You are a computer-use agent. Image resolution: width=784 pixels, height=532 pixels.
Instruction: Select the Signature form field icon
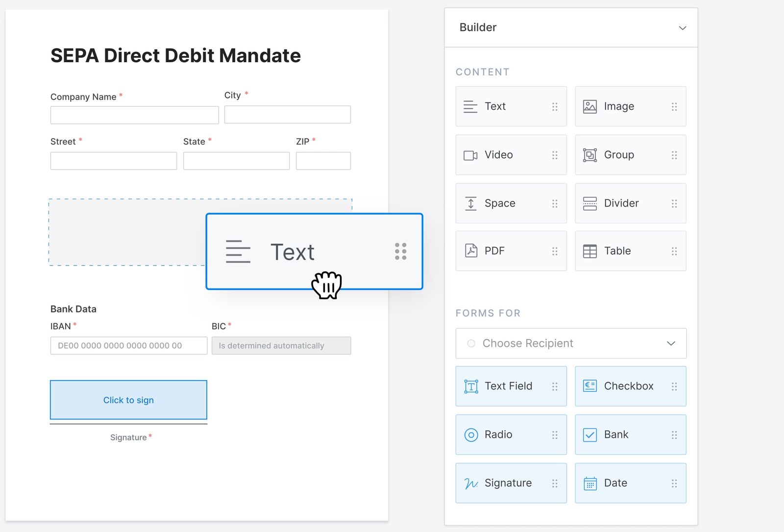click(470, 483)
